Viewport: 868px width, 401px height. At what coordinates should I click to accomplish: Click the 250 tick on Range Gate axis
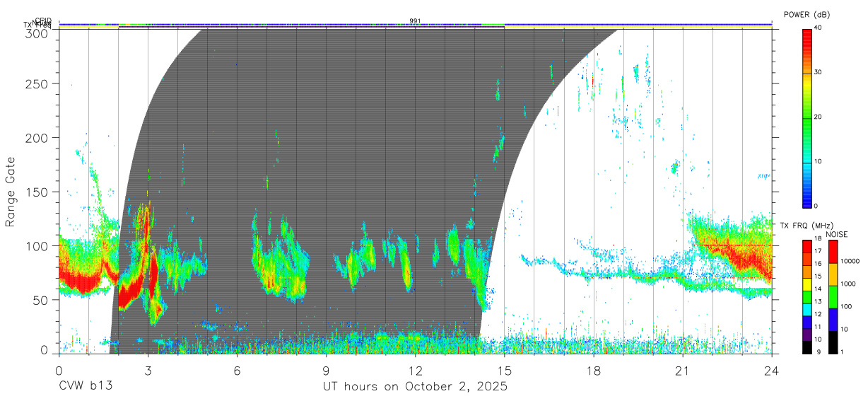point(37,83)
